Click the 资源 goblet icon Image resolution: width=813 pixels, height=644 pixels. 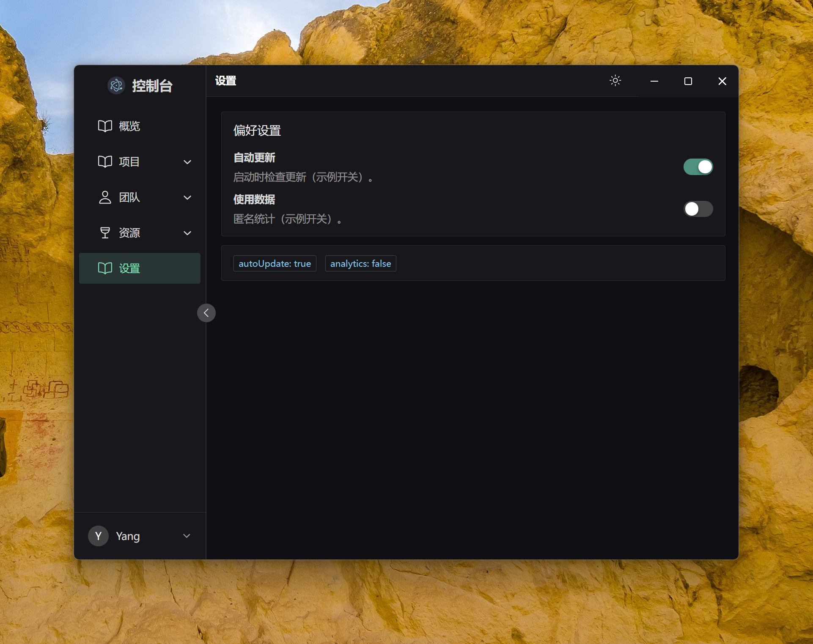click(x=104, y=233)
